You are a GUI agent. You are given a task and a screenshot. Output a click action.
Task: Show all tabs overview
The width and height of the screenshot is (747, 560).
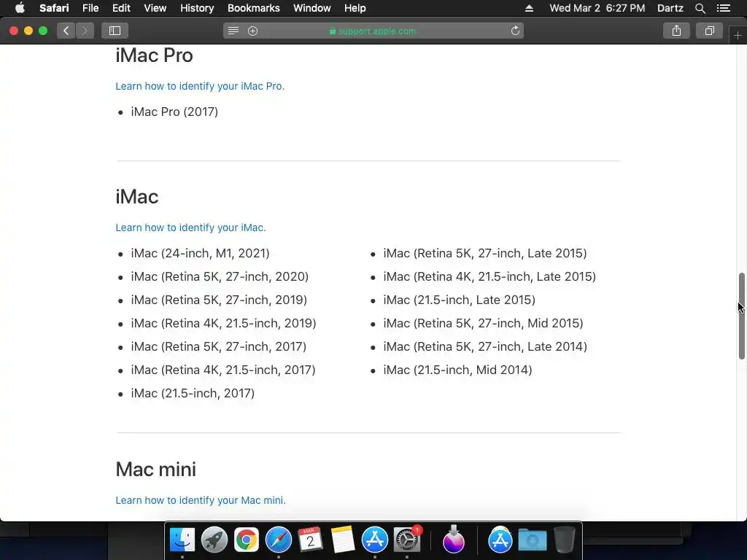click(710, 31)
